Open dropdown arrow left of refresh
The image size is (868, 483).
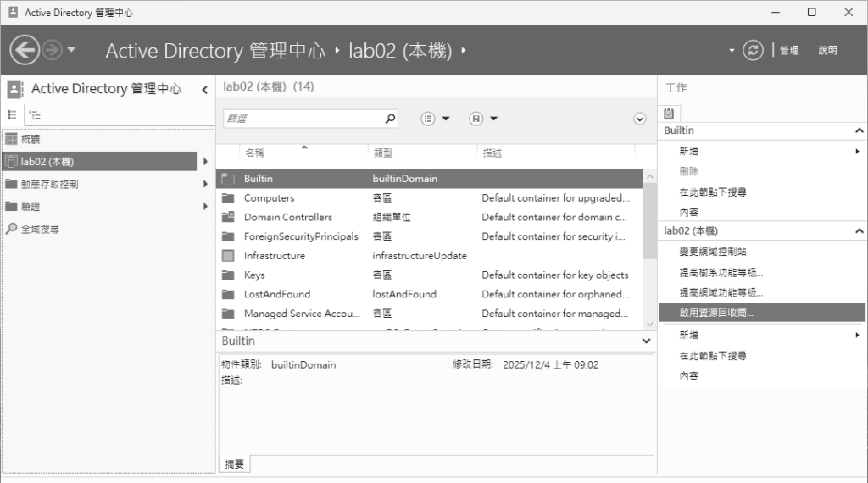tap(732, 50)
